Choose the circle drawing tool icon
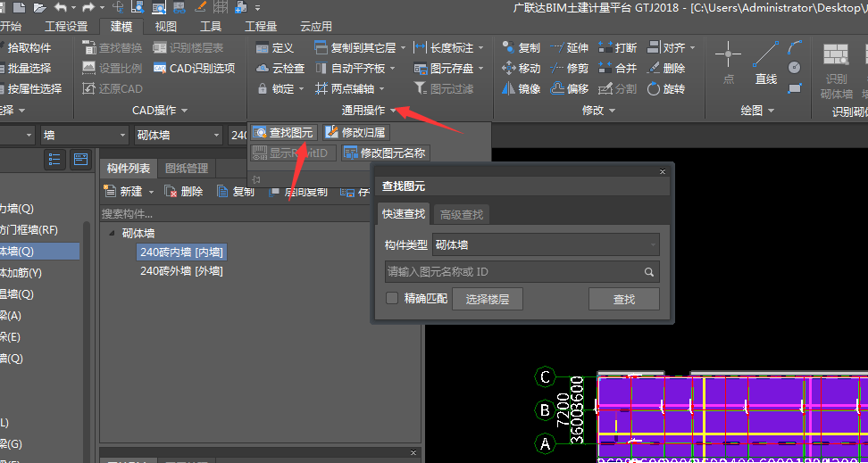The width and height of the screenshot is (868, 463). pos(795,68)
